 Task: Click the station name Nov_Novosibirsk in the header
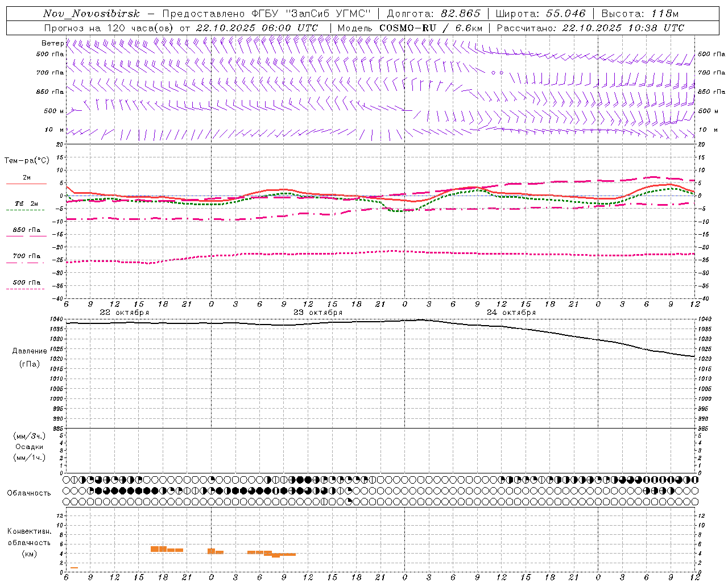pos(91,14)
